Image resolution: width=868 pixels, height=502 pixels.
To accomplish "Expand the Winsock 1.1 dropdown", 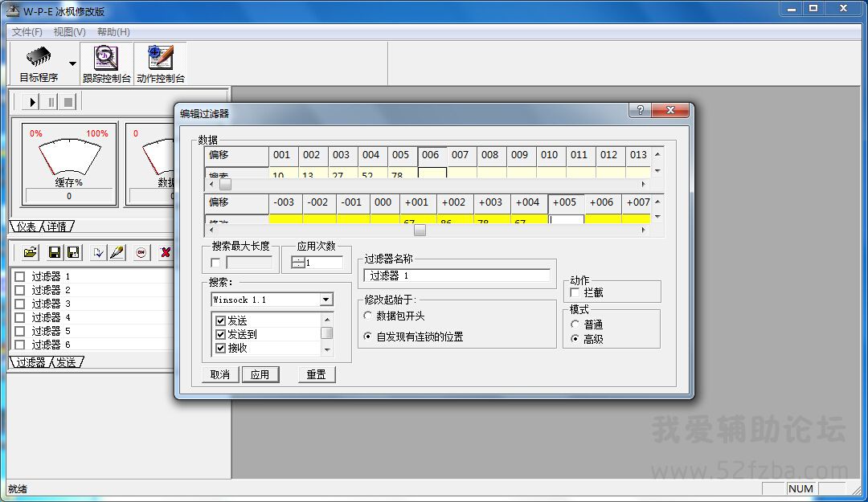I will pos(325,300).
